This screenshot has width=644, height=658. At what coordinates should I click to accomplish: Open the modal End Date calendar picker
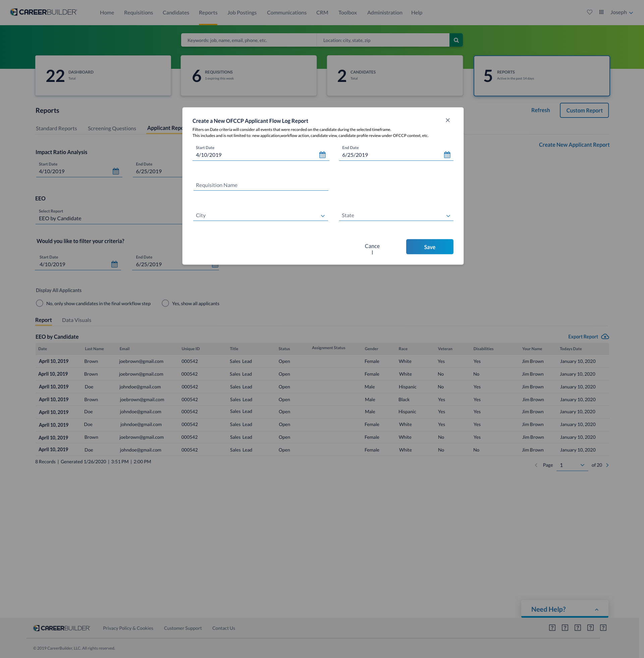pyautogui.click(x=447, y=155)
